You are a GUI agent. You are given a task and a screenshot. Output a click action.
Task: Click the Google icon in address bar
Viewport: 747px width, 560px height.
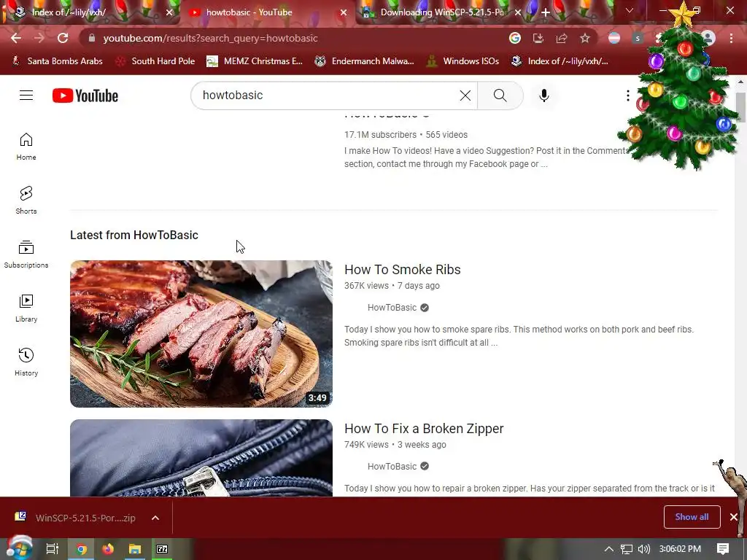pos(514,38)
